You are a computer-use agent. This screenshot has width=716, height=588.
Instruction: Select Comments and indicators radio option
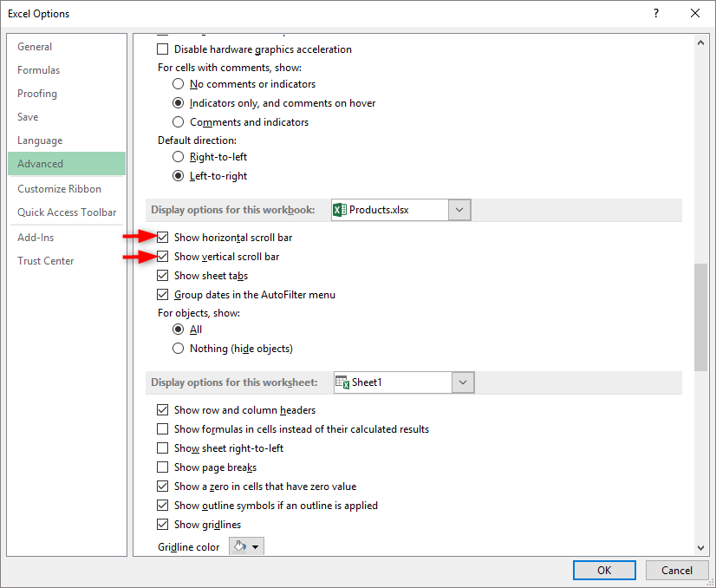coord(178,122)
